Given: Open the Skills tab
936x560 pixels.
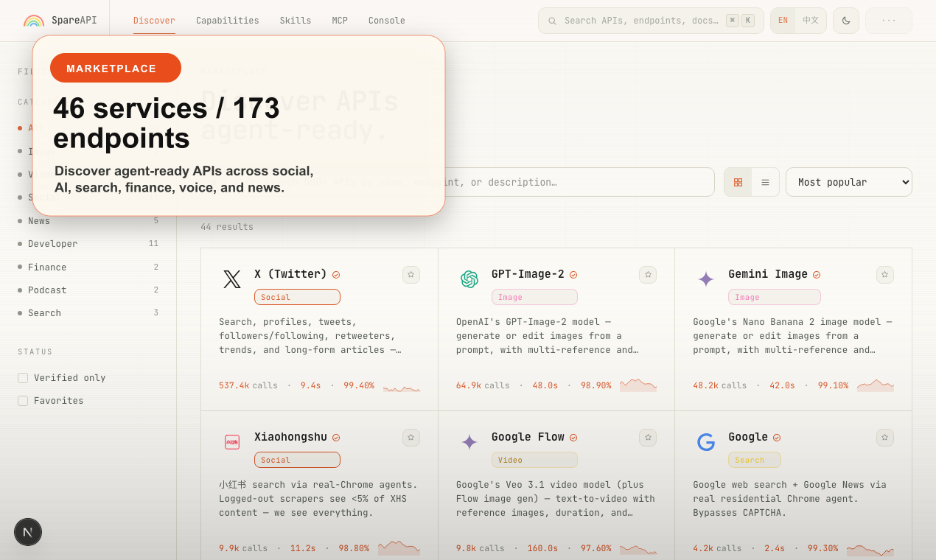Looking at the screenshot, I should click(x=296, y=21).
